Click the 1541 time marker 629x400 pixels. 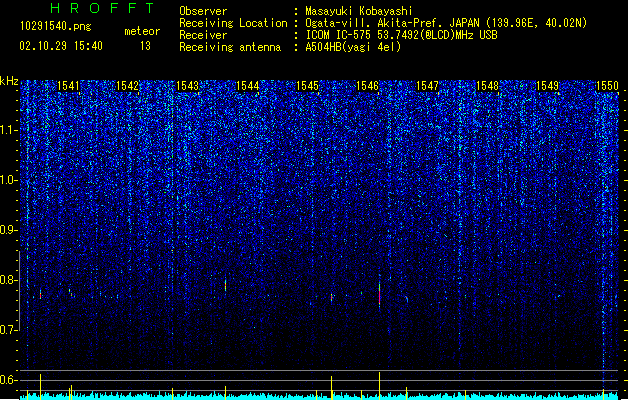tap(68, 85)
